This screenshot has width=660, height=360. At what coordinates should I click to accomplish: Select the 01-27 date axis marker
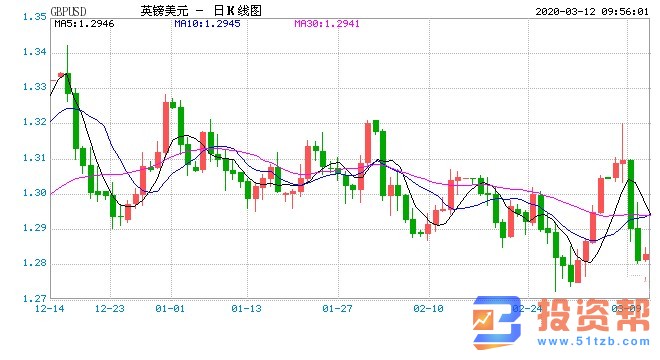coord(337,309)
